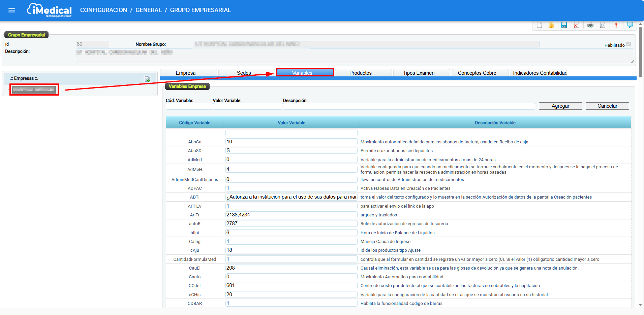644x315 pixels.
Task: Click the Cód. Variable input field
Action: [x=189, y=106]
